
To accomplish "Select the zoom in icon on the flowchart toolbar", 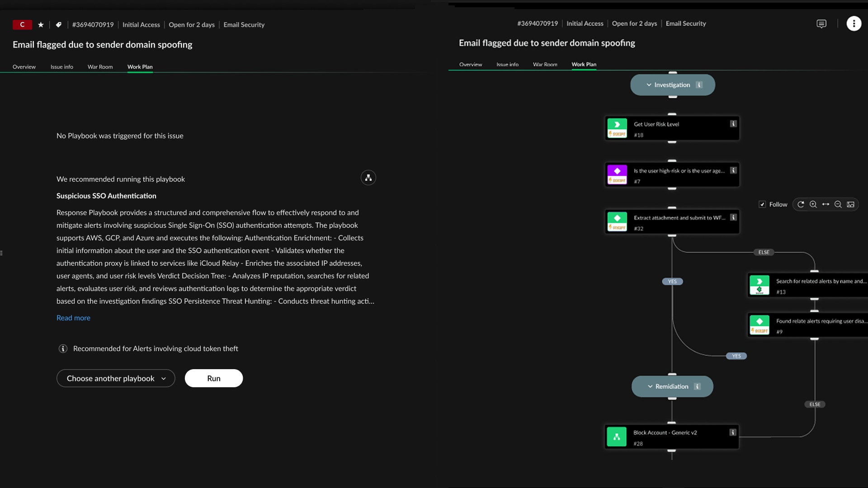I will point(813,204).
